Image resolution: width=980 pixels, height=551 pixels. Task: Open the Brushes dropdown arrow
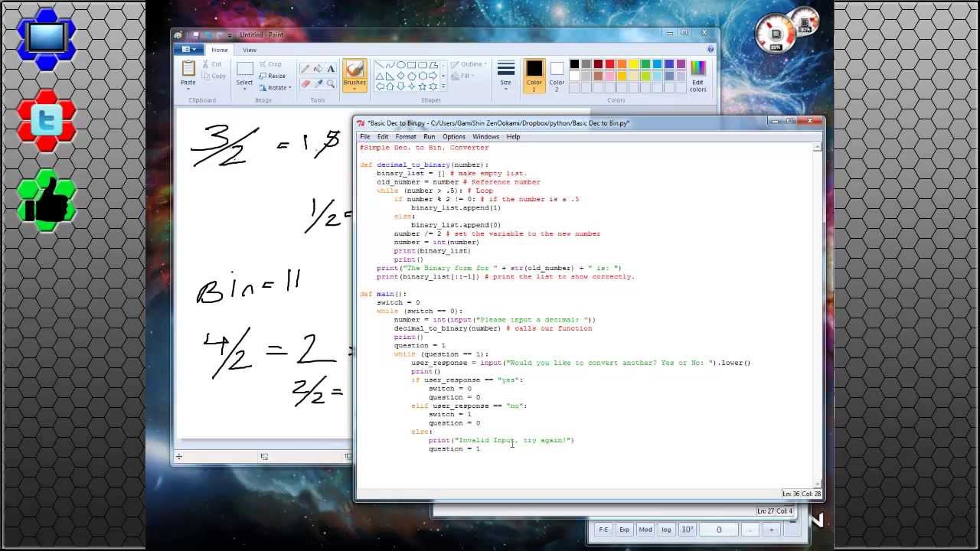point(354,88)
